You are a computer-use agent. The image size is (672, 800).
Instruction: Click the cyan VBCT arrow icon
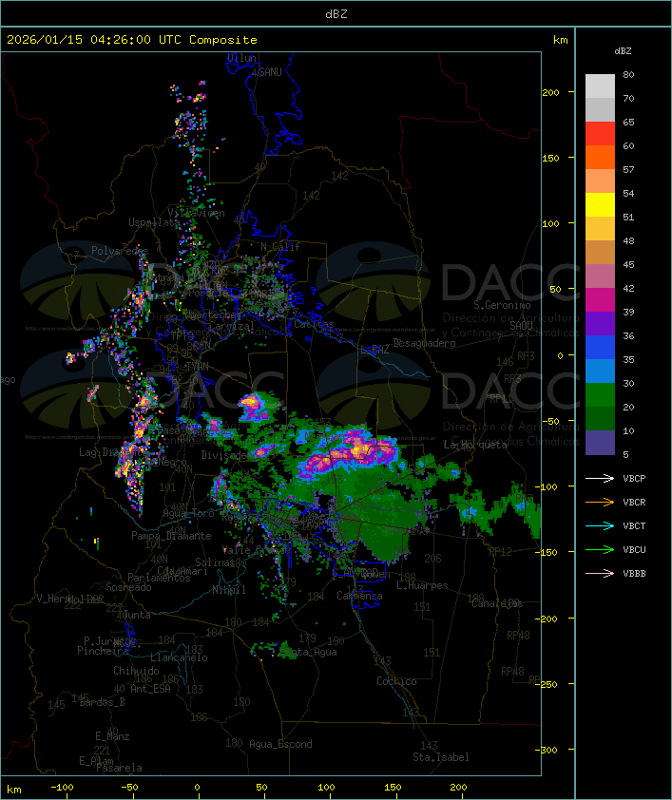tap(600, 525)
